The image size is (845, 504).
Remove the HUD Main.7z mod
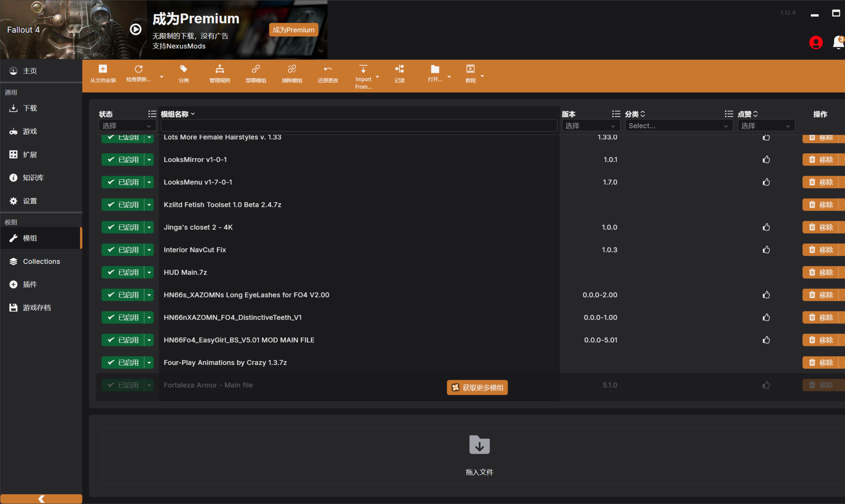821,272
